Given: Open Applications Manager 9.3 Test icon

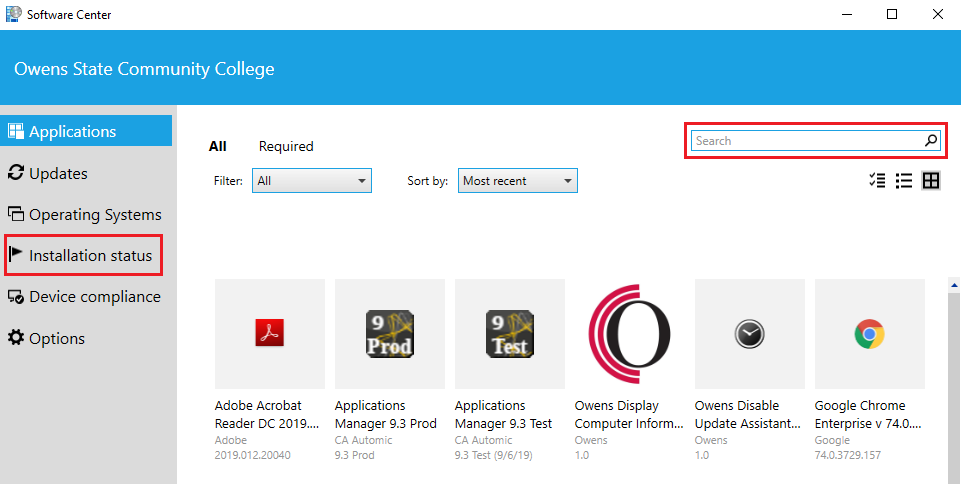Looking at the screenshot, I should tap(510, 334).
